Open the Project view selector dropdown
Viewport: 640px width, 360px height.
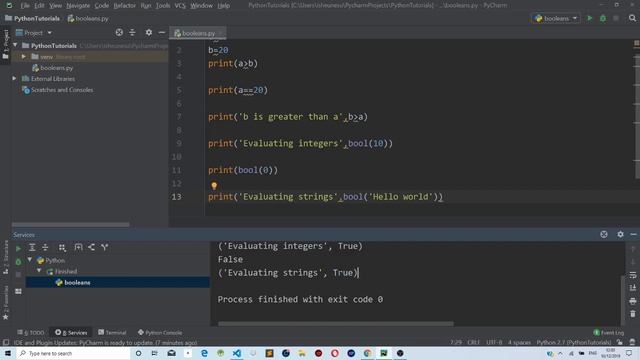tap(34, 33)
